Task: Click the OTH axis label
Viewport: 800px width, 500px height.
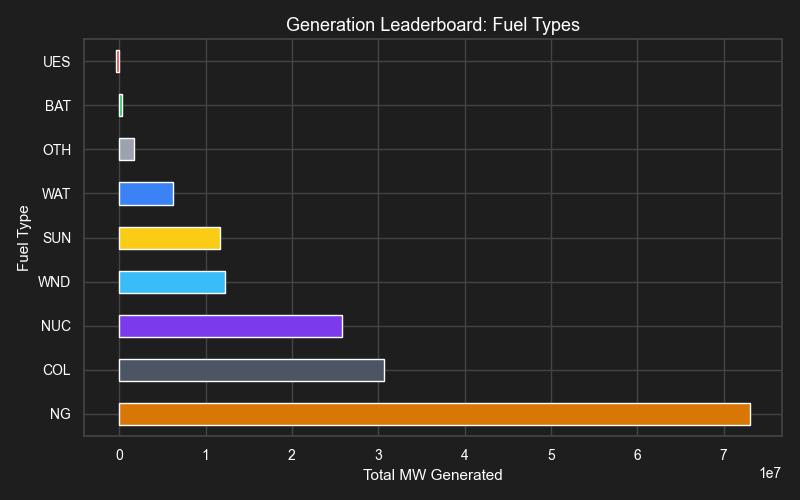Action: click(x=57, y=149)
